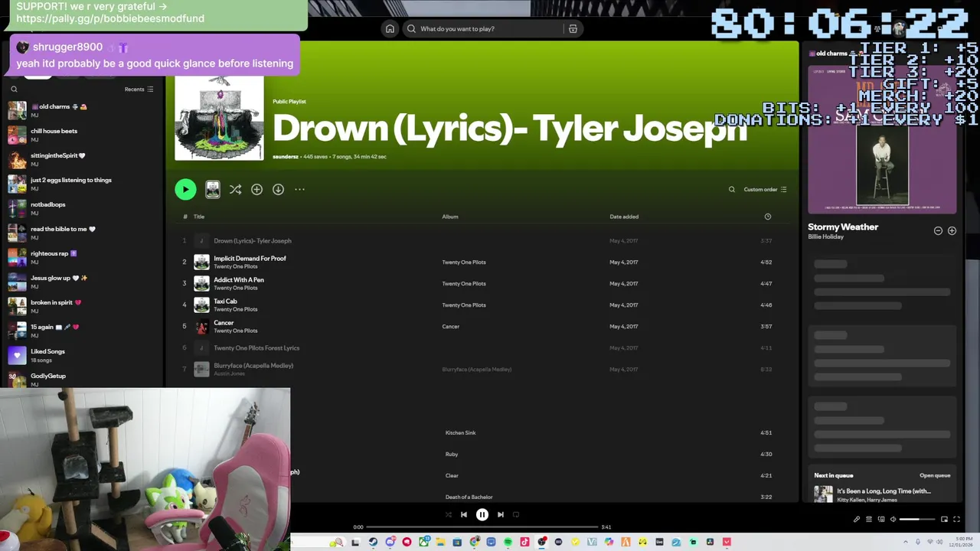The height and width of the screenshot is (551, 980).
Task: Click the Date added column header
Action: 624,217
